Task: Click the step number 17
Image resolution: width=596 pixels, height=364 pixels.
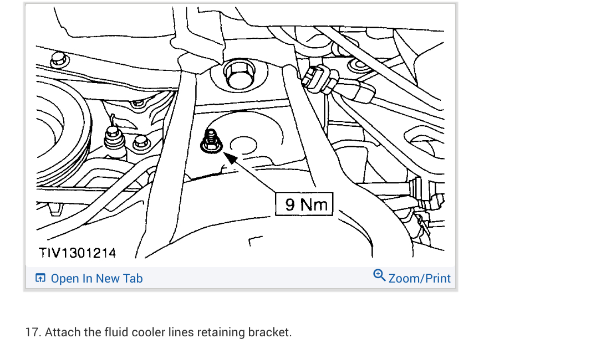Action: [33, 332]
